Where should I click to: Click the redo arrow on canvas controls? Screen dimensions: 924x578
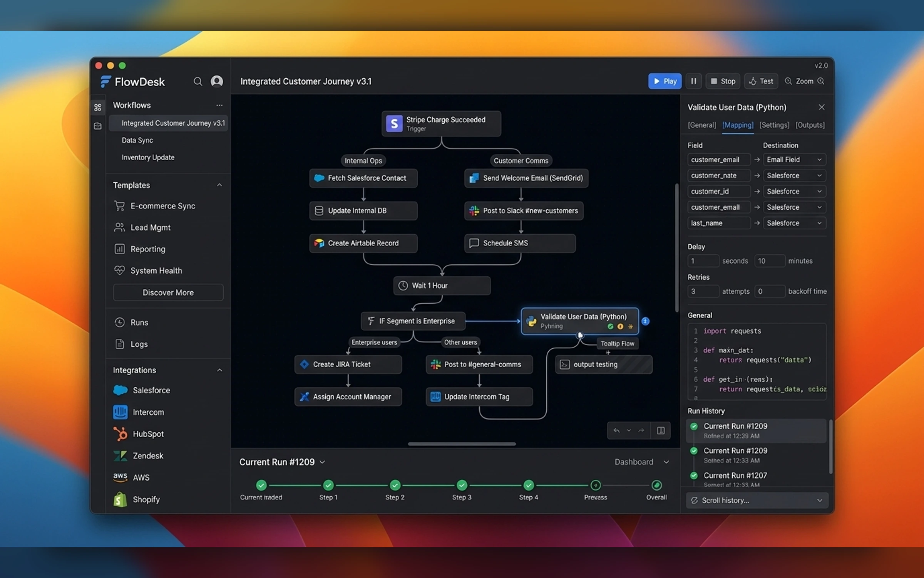(x=641, y=430)
